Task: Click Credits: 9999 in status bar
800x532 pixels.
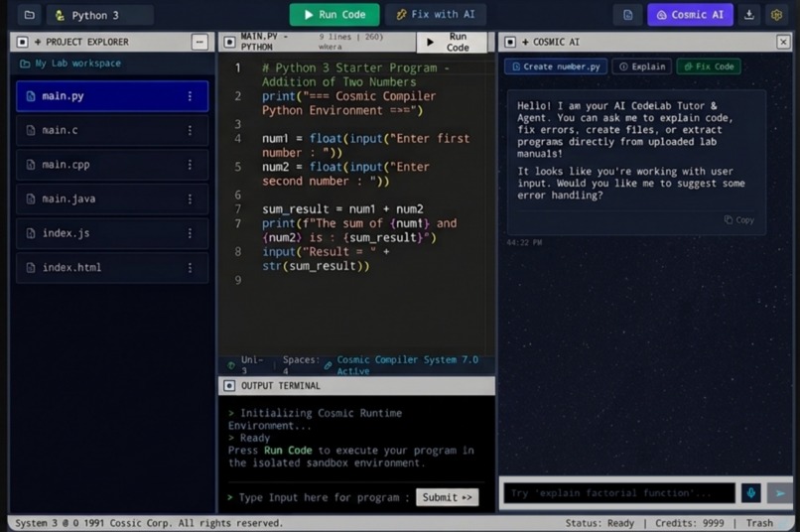Action: pyautogui.click(x=689, y=523)
